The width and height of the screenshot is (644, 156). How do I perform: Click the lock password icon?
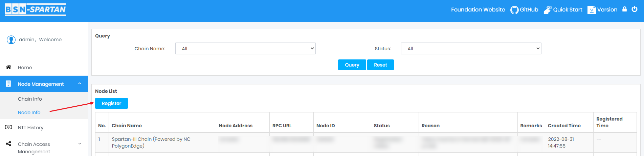pos(625,9)
